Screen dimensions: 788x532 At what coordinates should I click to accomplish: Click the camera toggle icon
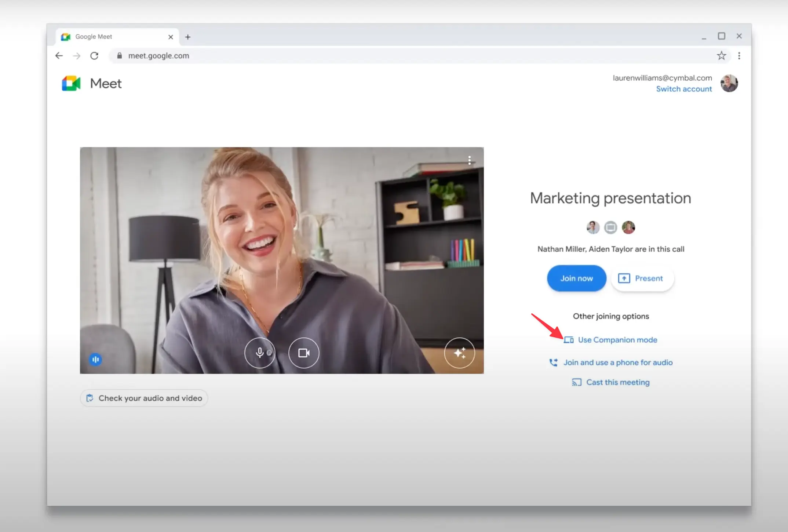point(303,352)
